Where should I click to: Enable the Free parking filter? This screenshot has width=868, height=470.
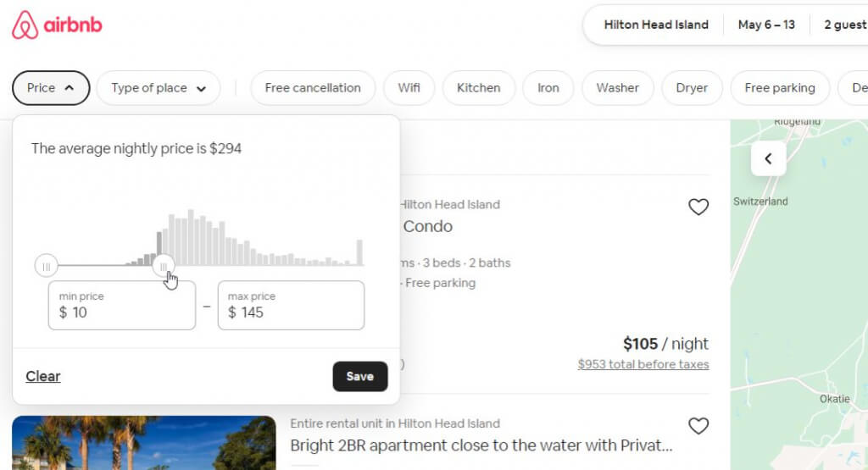(780, 88)
